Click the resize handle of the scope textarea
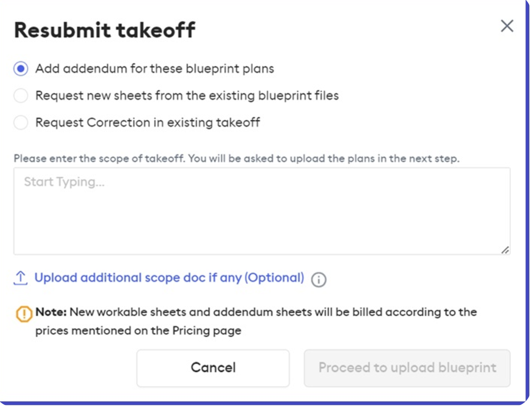532x407 pixels. [x=506, y=250]
